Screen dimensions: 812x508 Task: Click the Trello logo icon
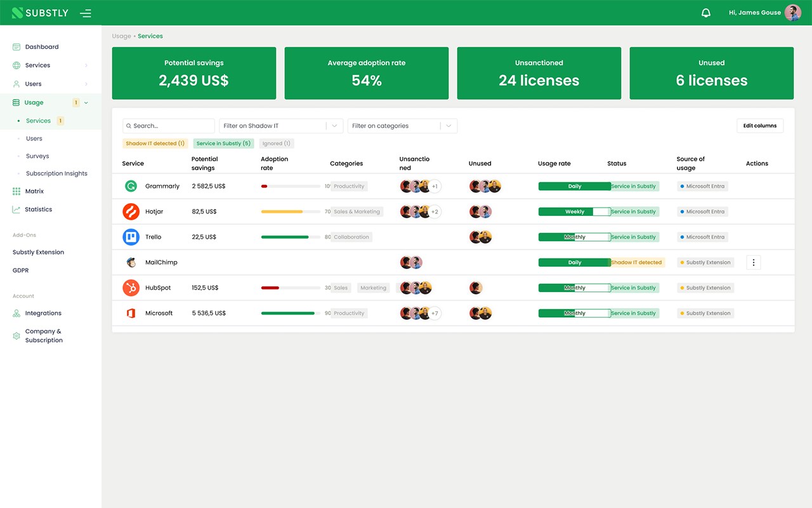point(131,237)
